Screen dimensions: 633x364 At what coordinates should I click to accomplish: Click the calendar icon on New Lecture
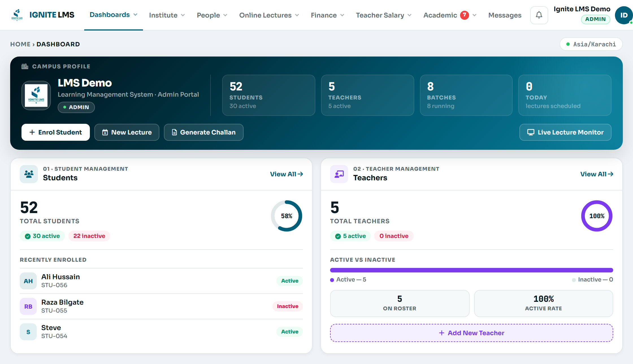coord(105,132)
